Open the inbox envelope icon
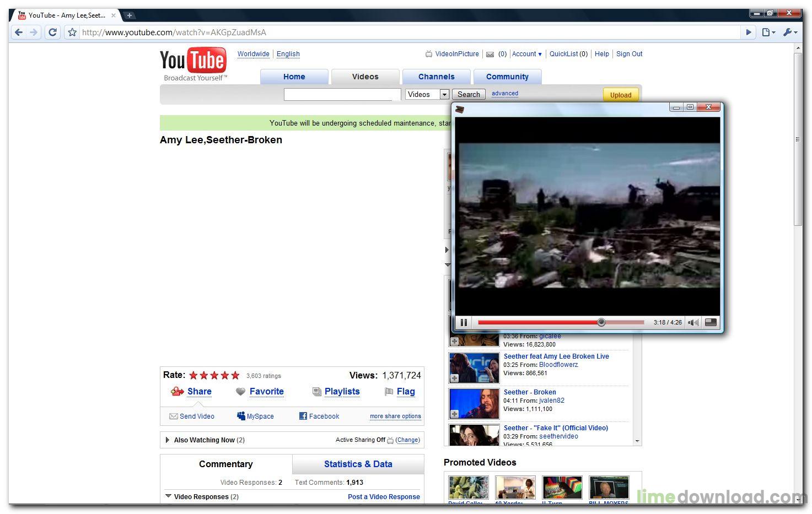 pos(490,54)
